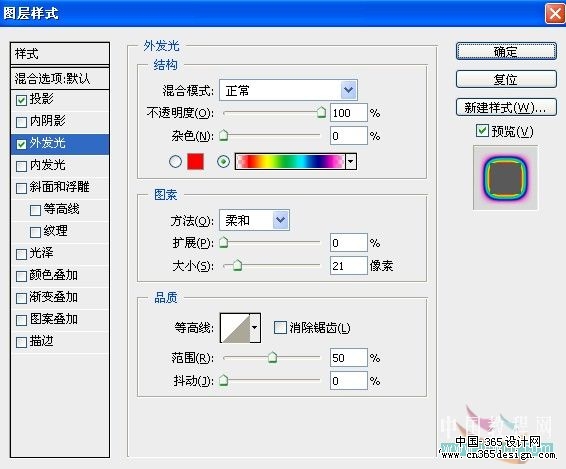Select 混合选项:默认 in styles list
Screen dimensions: 566x469
(x=60, y=78)
